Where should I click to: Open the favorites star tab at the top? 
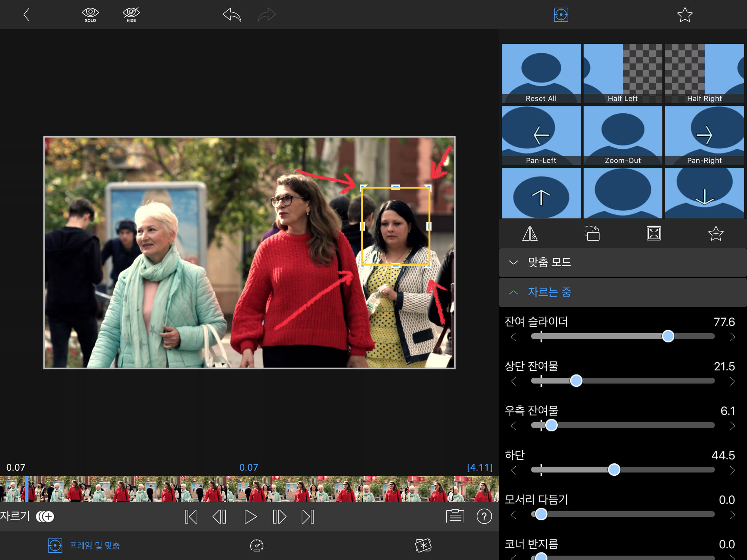685,15
